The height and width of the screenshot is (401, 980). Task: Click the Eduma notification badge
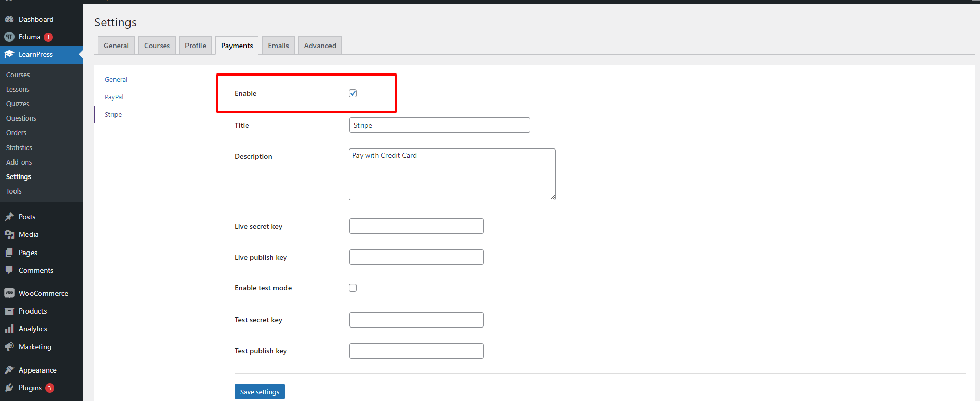pos(48,37)
